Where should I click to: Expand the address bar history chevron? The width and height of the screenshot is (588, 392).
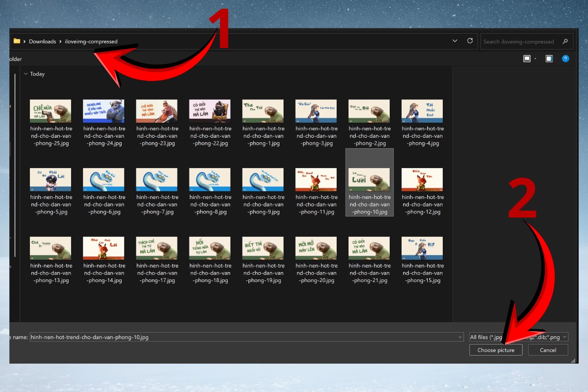pyautogui.click(x=455, y=41)
